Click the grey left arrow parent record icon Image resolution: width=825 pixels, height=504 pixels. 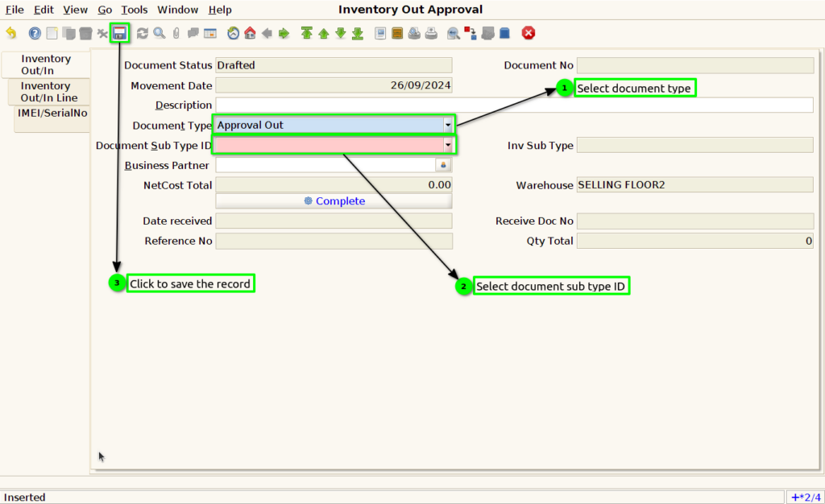coord(267,33)
